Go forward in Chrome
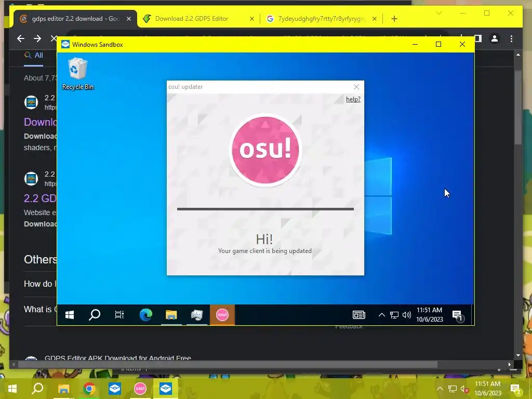Screen dimensions: 532x399 tap(37, 38)
